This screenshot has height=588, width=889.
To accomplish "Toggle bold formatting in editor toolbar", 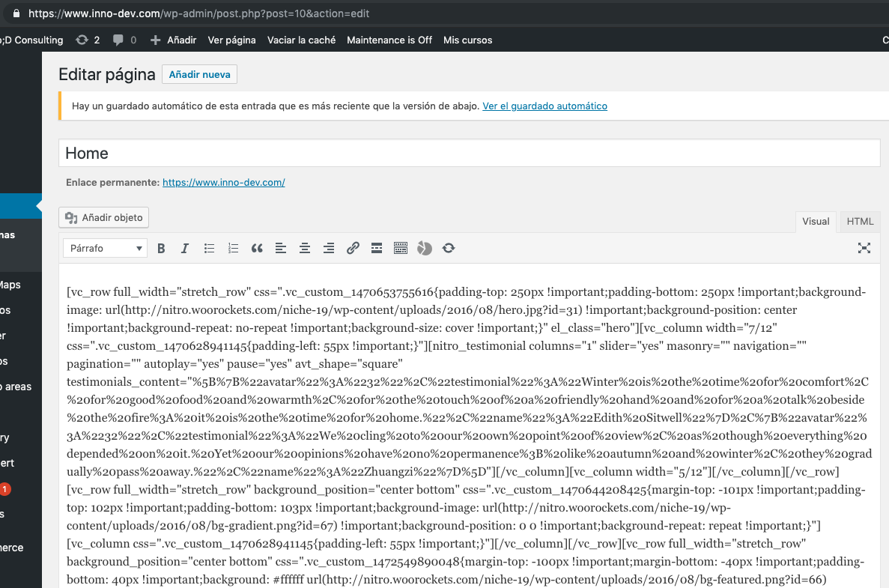I will tap(161, 249).
